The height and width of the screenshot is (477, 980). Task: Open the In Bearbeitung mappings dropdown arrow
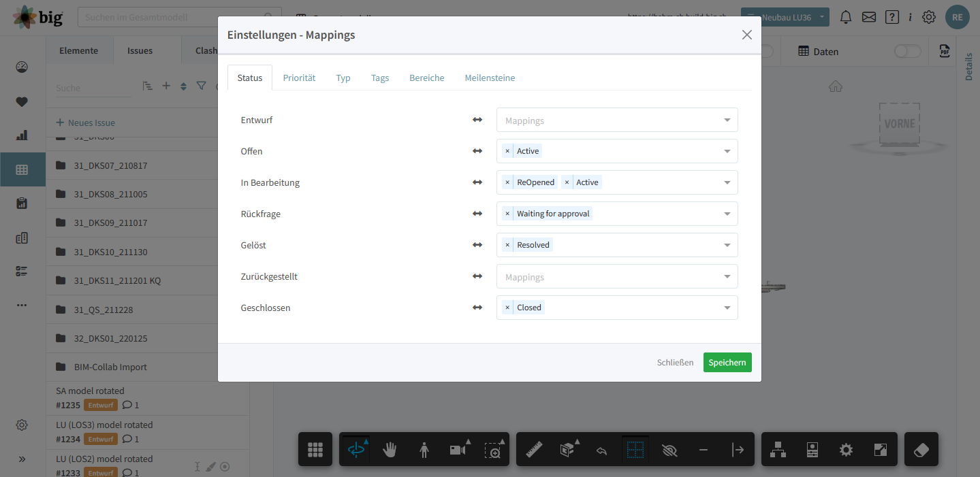coord(727,183)
